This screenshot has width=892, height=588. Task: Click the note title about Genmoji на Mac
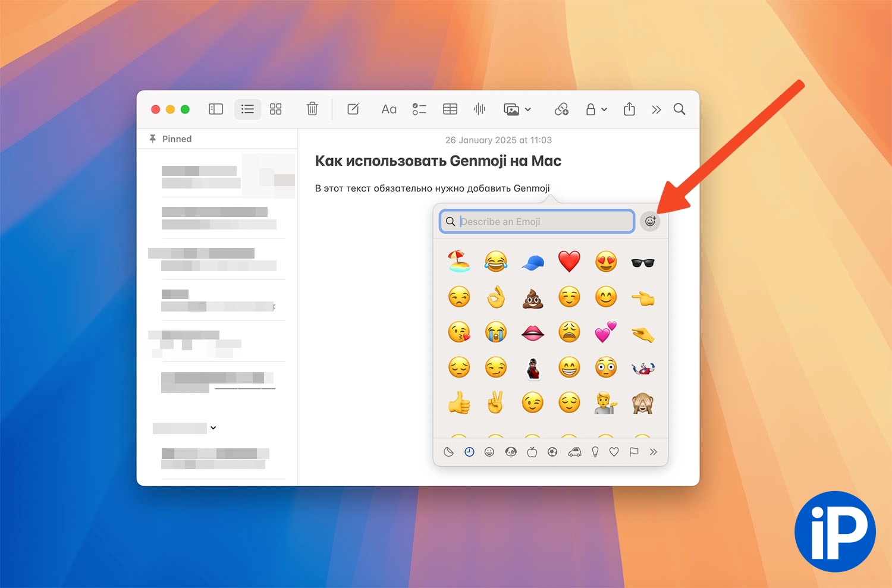(x=438, y=161)
